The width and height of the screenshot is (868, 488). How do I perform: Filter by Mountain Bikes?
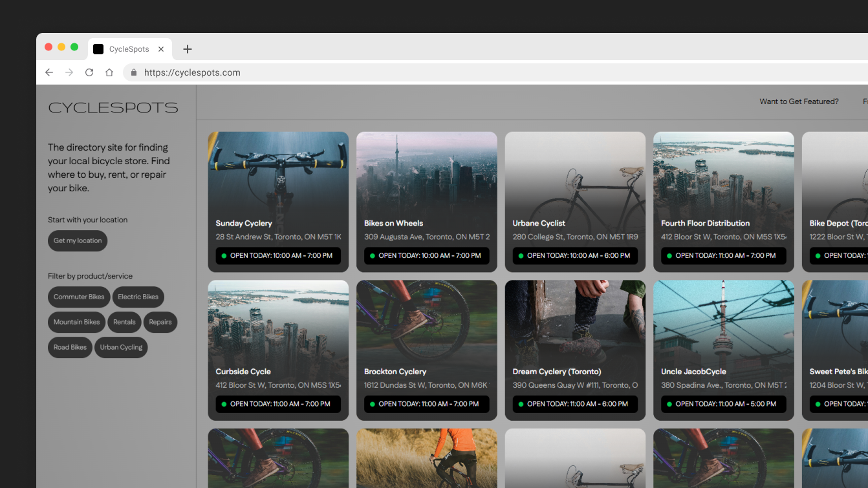point(77,322)
